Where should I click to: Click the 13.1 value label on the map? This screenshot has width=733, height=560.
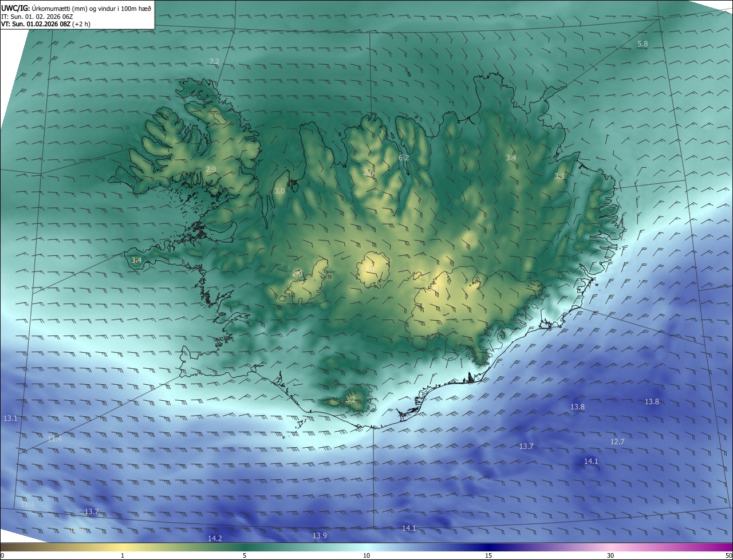[x=11, y=419]
